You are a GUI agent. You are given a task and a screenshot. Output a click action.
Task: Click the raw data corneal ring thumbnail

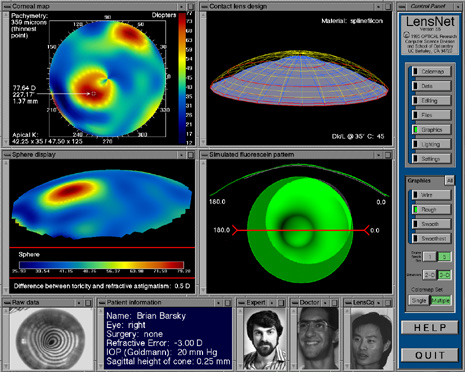coord(51,339)
